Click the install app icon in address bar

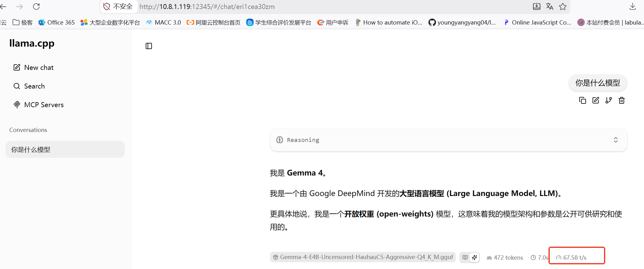536,7
